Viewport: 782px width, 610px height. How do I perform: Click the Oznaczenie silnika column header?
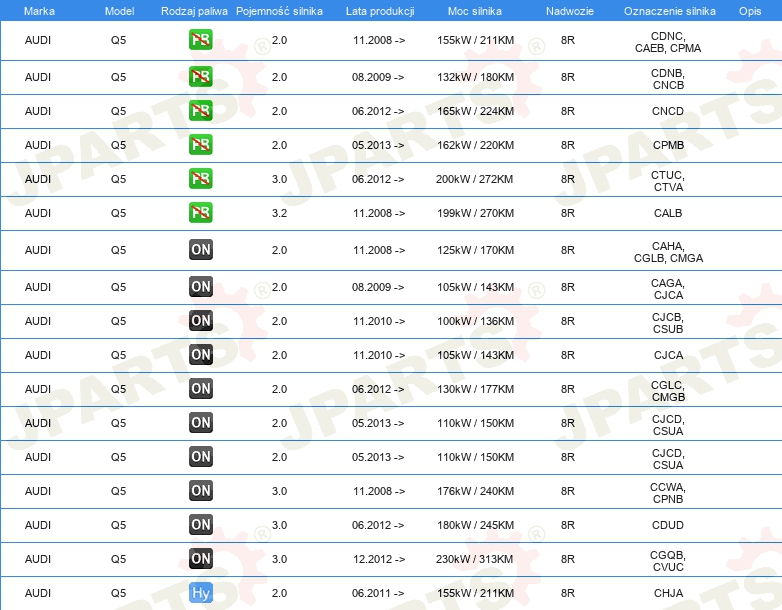coord(669,10)
